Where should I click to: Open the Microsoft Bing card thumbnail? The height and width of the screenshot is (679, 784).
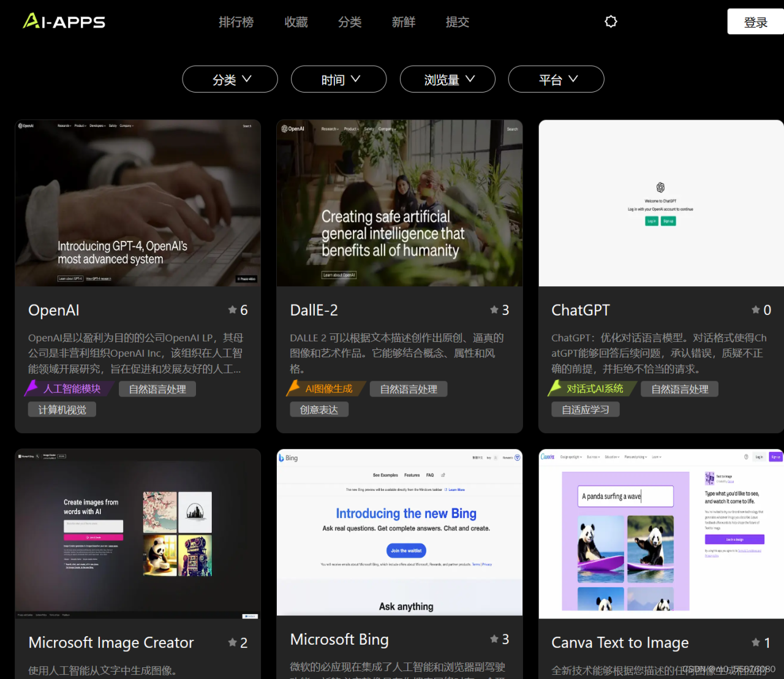pyautogui.click(x=399, y=533)
